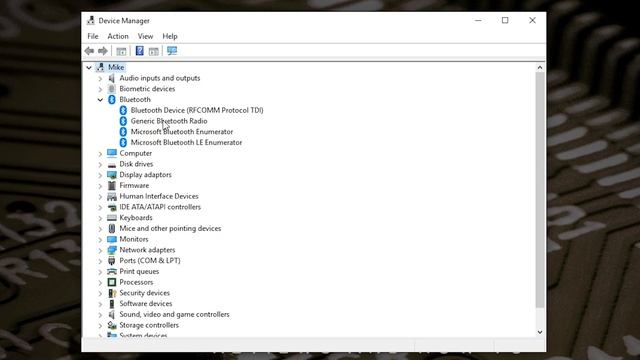Minimize the Device Manager window
Image resolution: width=640 pixels, height=360 pixels.
(478, 20)
